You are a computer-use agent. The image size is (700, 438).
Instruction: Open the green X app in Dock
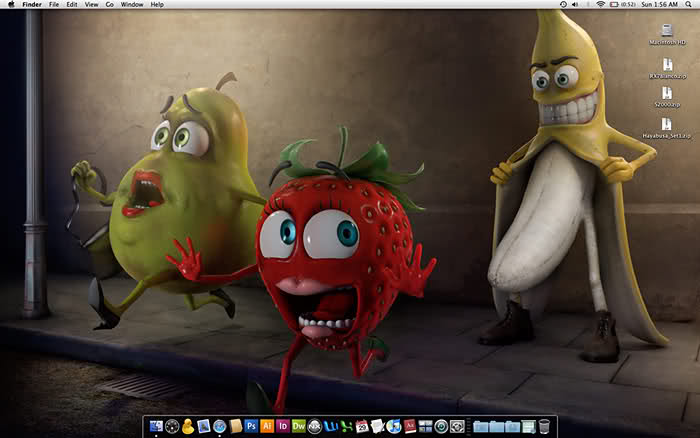(346, 426)
